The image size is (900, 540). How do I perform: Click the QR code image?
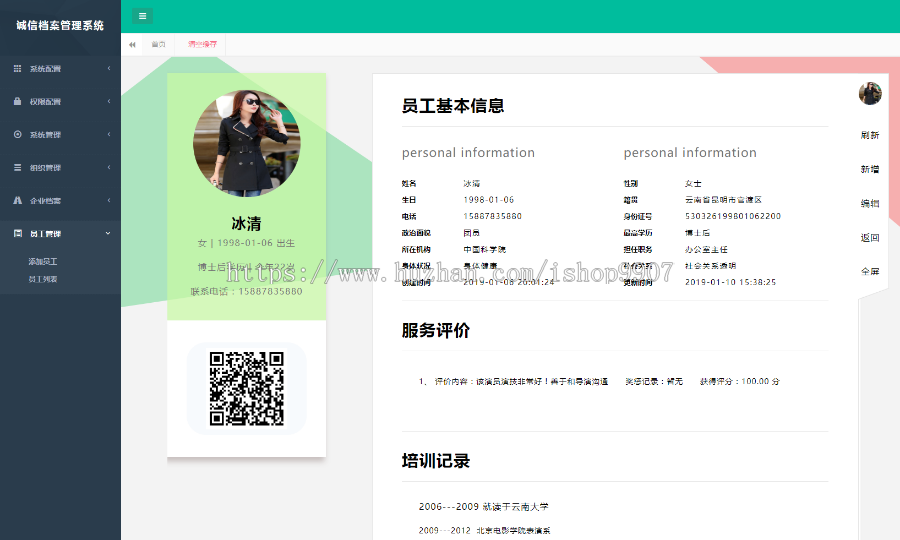[x=247, y=389]
